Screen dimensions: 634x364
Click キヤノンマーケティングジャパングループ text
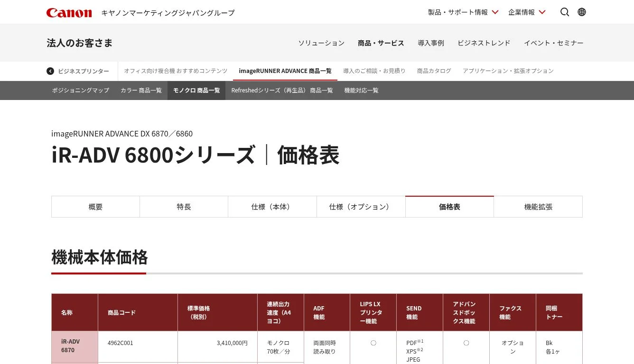(168, 13)
